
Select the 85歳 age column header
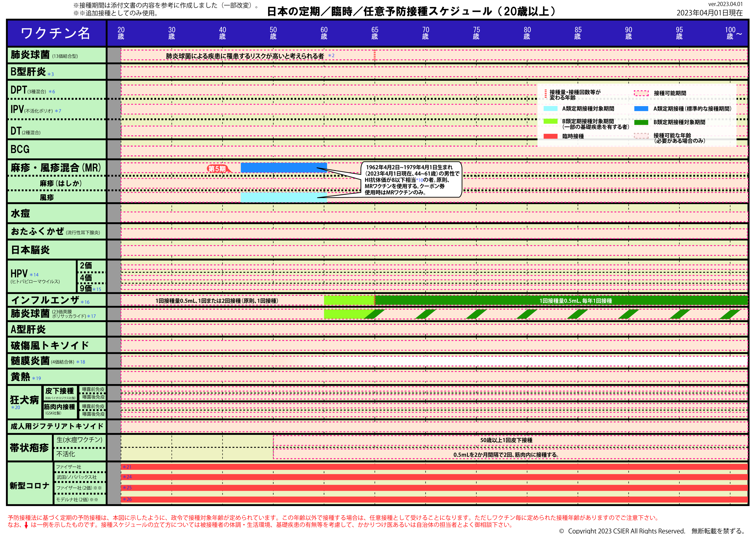[x=578, y=33]
